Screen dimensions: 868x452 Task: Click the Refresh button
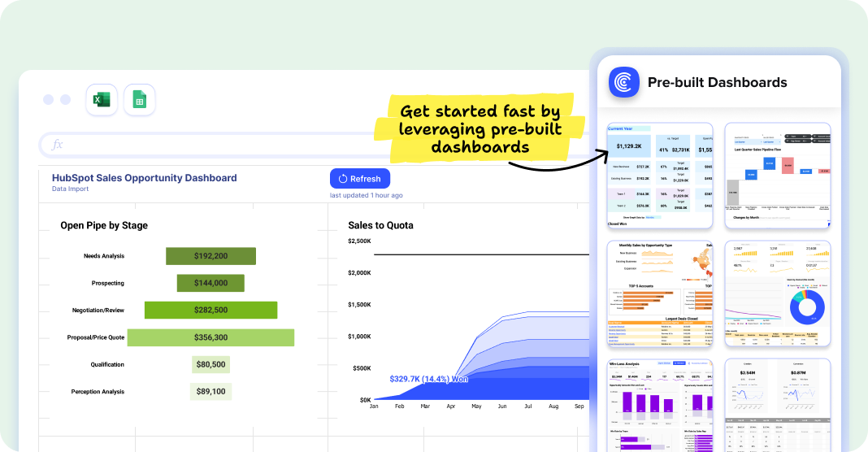[360, 179]
